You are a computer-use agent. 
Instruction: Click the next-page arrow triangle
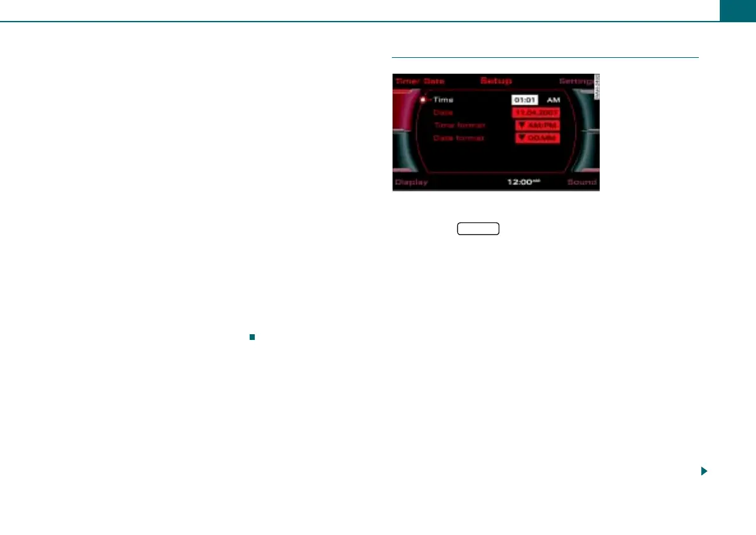(704, 471)
